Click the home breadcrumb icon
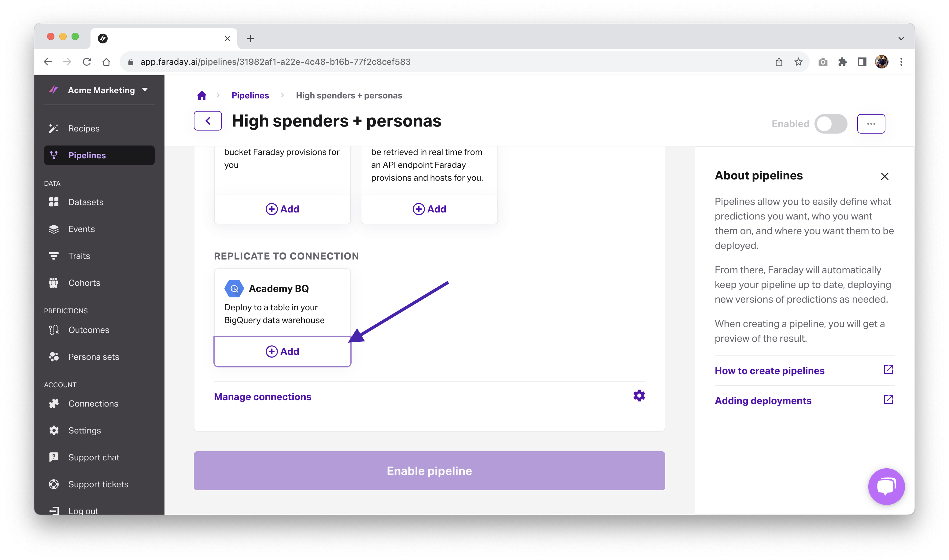This screenshot has height=560, width=949. tap(202, 95)
